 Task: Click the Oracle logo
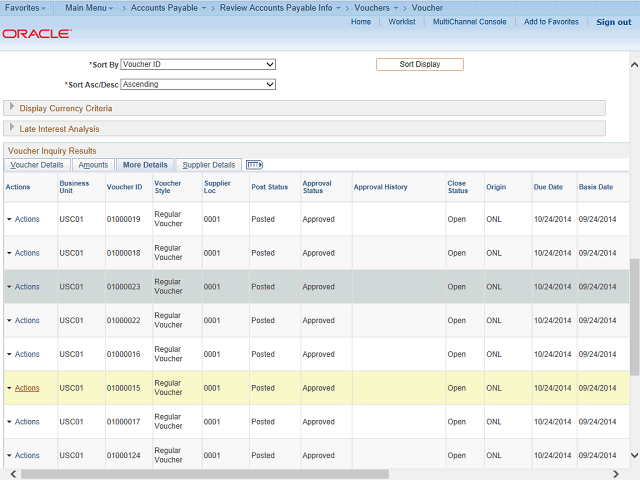pos(36,33)
